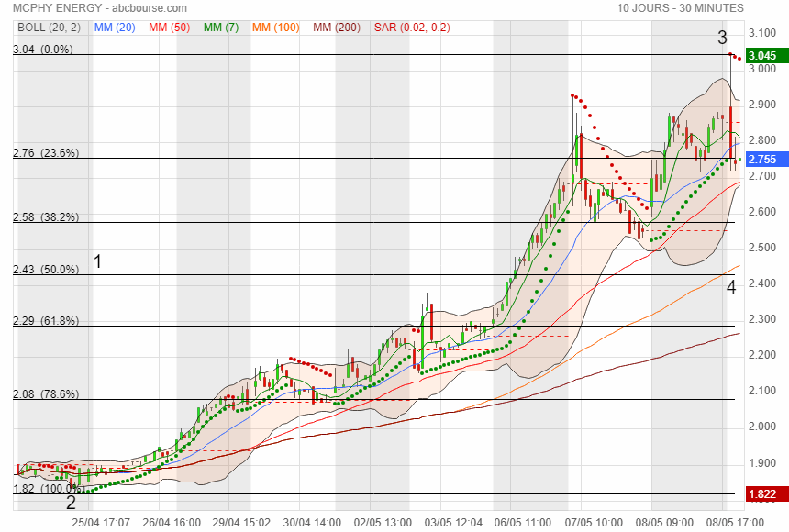Image resolution: width=789 pixels, height=532 pixels.
Task: Select the orange MM (100) legend entry
Action: pyautogui.click(x=276, y=28)
